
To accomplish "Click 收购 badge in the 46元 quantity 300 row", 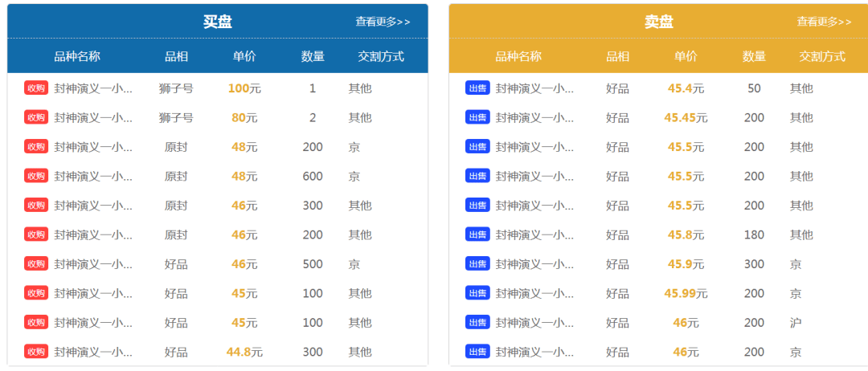I will 36,205.
